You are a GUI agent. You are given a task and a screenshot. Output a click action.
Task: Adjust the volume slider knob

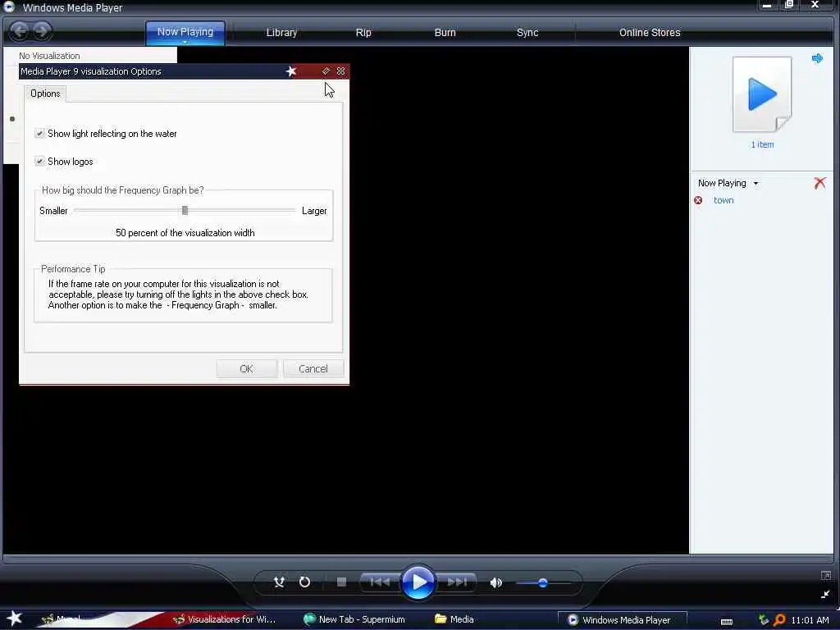[x=543, y=582]
